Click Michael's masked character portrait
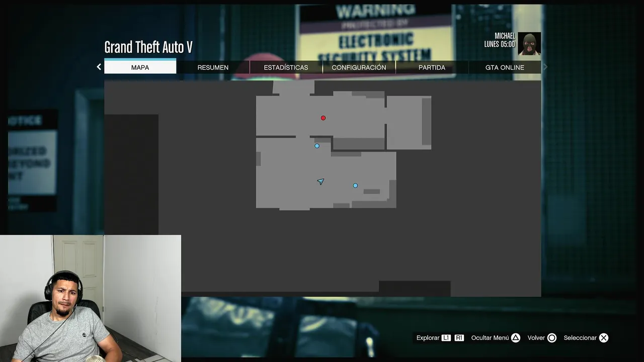The height and width of the screenshot is (362, 644). pyautogui.click(x=529, y=44)
